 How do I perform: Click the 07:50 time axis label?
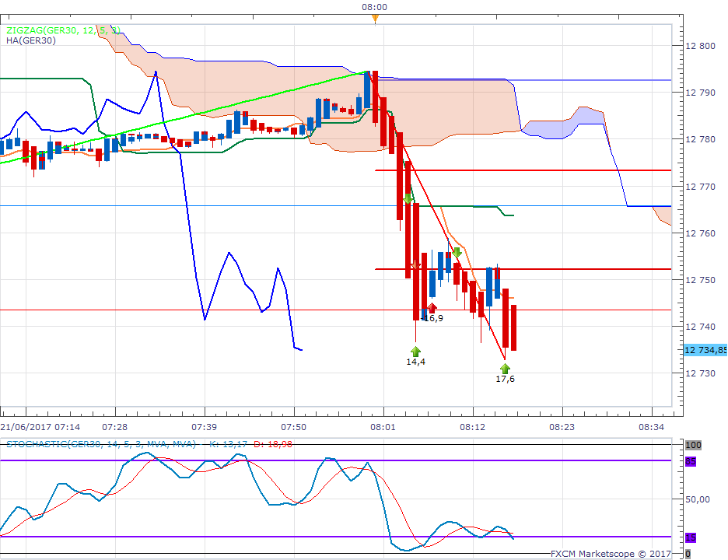point(293,427)
